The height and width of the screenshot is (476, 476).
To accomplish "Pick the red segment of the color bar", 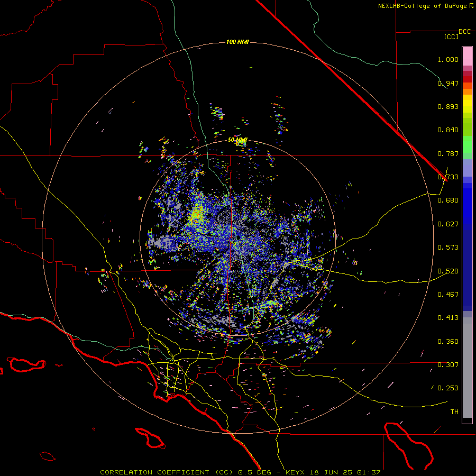I will [x=467, y=79].
